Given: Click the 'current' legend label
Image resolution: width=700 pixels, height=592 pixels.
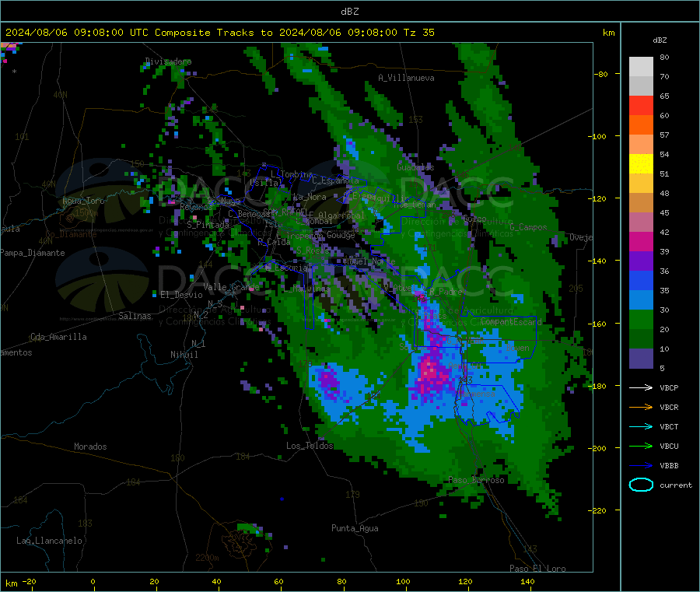Looking at the screenshot, I should coord(676,485).
